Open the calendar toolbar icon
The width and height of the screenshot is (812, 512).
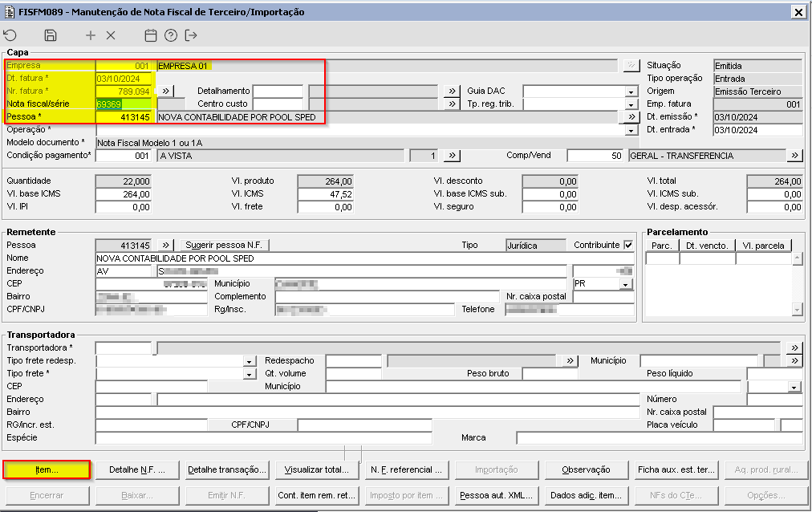pyautogui.click(x=150, y=35)
